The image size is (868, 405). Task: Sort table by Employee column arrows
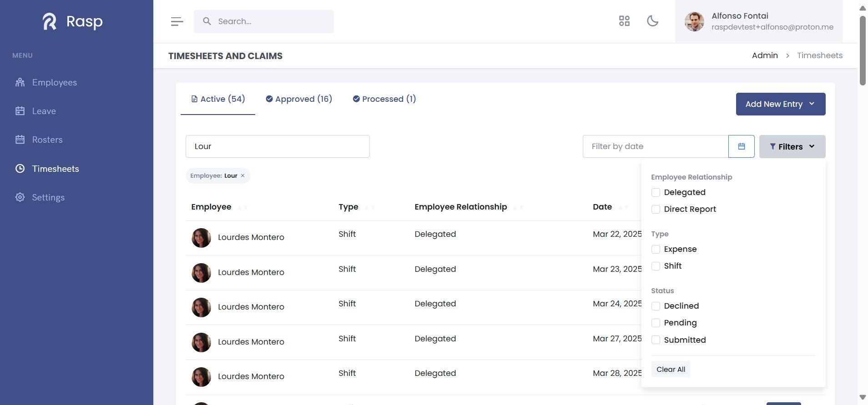point(242,207)
